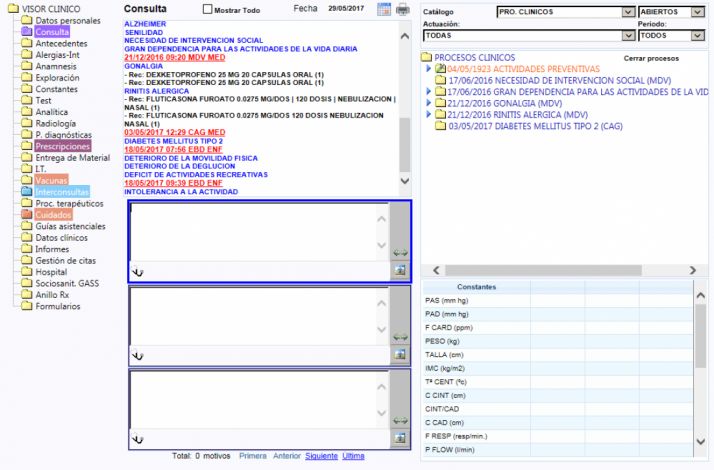This screenshot has width=714, height=470.
Task: Expand the ACTIVIDADES PREVENTIVAS process node
Action: point(429,69)
